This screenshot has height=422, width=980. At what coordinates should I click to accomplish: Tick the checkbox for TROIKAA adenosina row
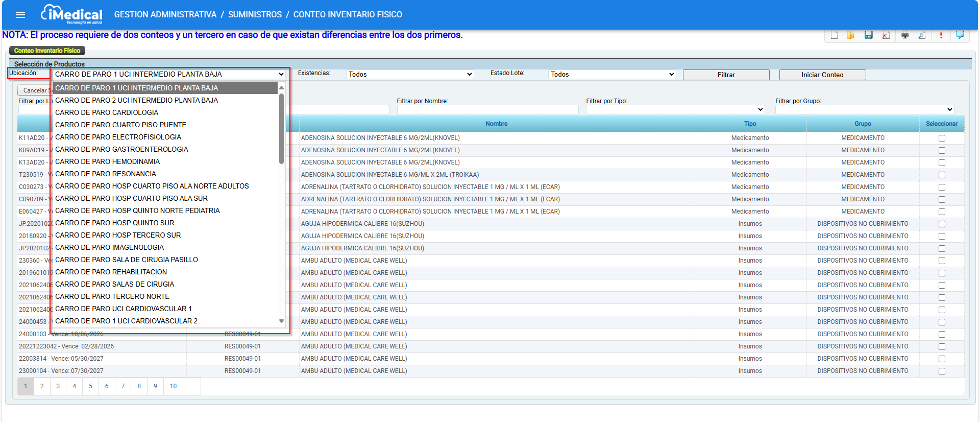coord(942,175)
